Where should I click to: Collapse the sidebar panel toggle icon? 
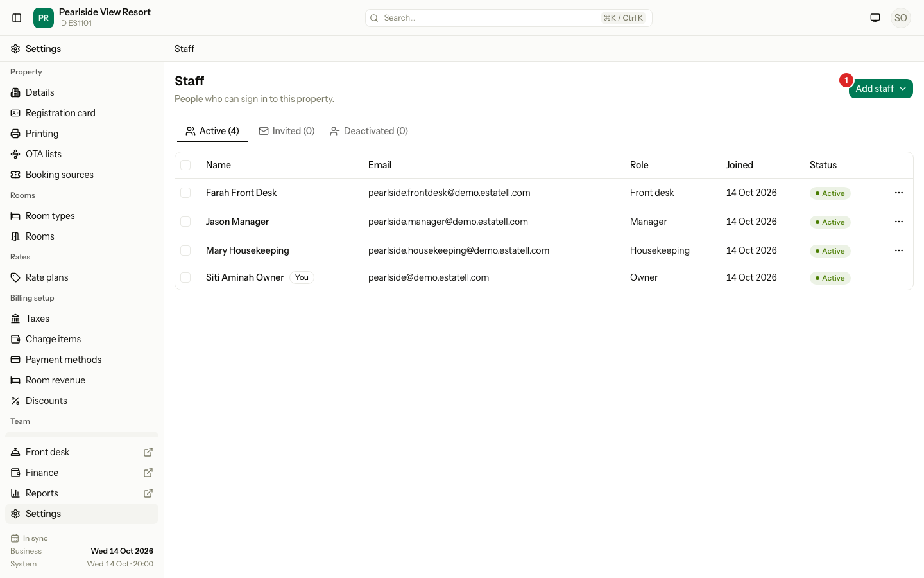coord(17,18)
